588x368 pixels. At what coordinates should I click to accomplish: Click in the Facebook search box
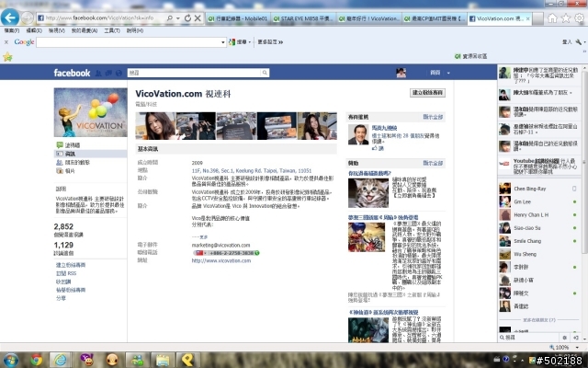[x=194, y=73]
